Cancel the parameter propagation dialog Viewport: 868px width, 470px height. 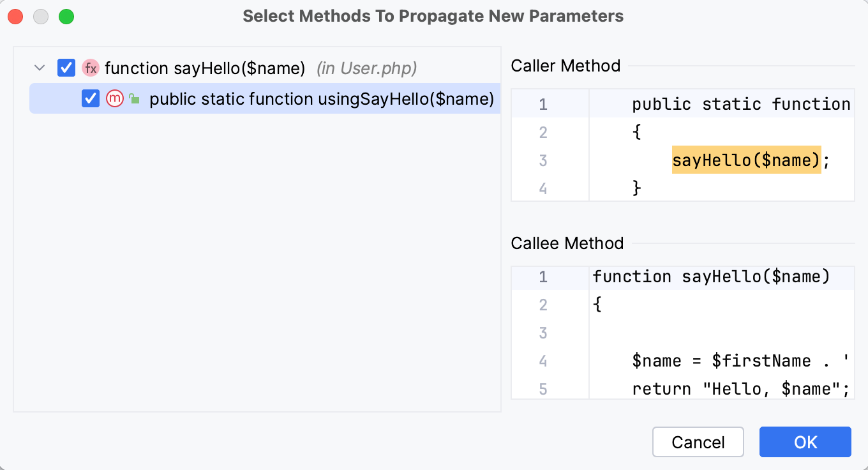click(x=698, y=442)
